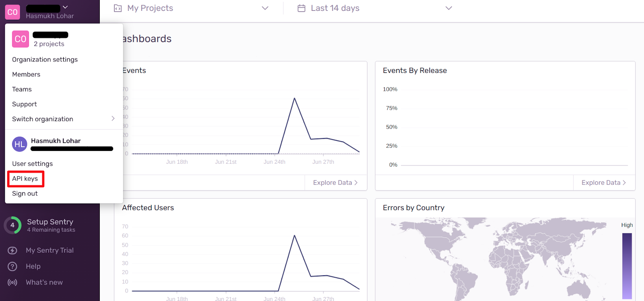Click Sign out
Viewport: 644px width, 301px height.
(x=25, y=194)
